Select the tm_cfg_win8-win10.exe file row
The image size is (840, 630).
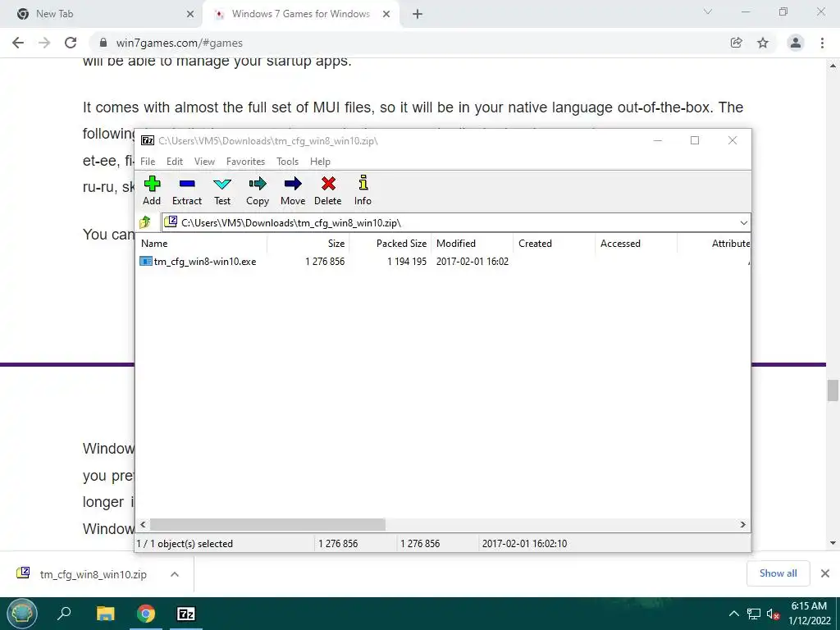point(444,262)
